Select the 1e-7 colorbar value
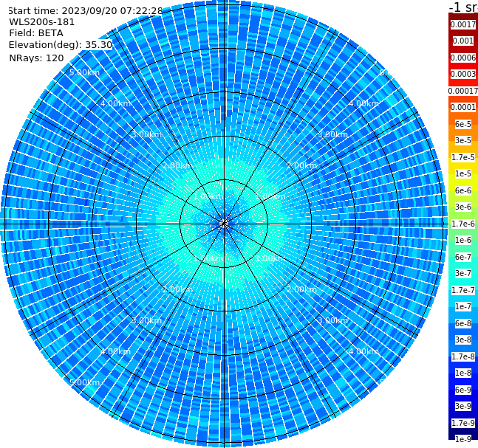Viewport: 478px width, 448px height. (x=463, y=306)
